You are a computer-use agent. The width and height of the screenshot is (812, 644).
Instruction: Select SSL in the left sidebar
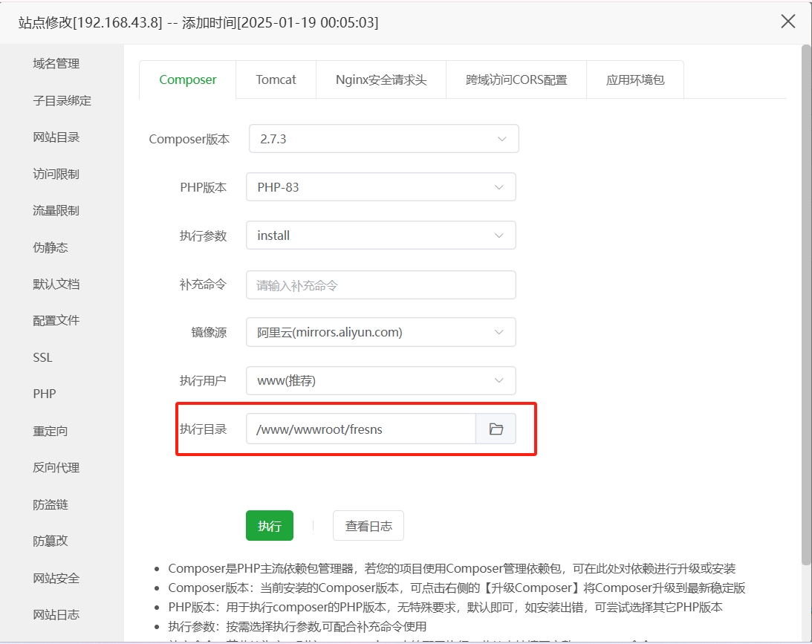coord(43,357)
